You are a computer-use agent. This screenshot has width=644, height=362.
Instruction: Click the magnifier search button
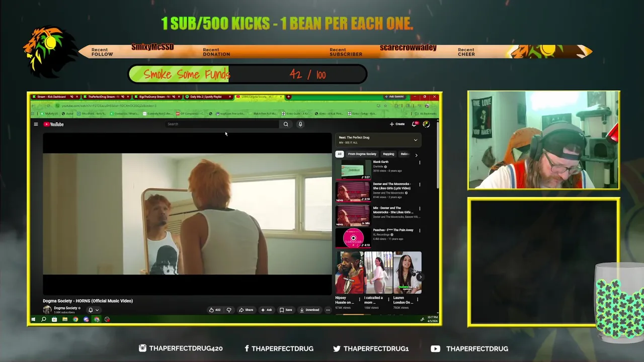coord(286,124)
